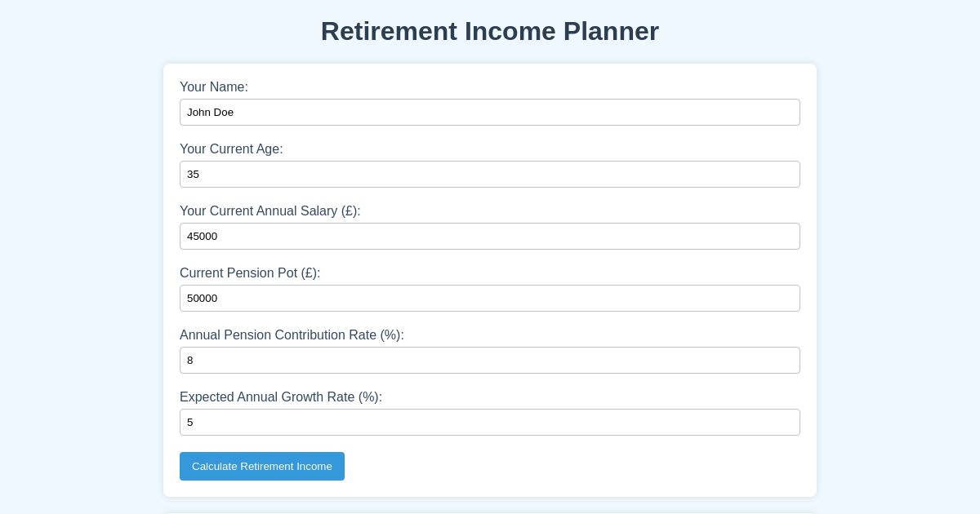The width and height of the screenshot is (980, 514).
Task: Select the John Doe name text box
Action: click(x=490, y=112)
